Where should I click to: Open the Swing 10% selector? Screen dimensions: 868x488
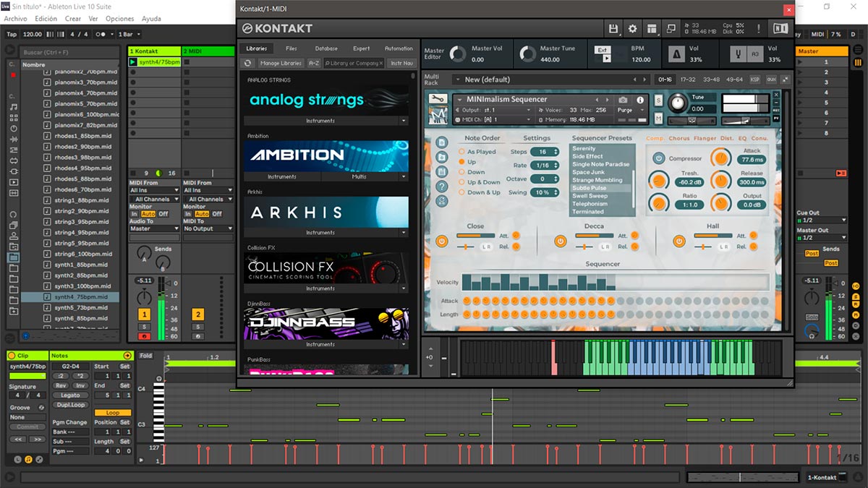tap(545, 192)
